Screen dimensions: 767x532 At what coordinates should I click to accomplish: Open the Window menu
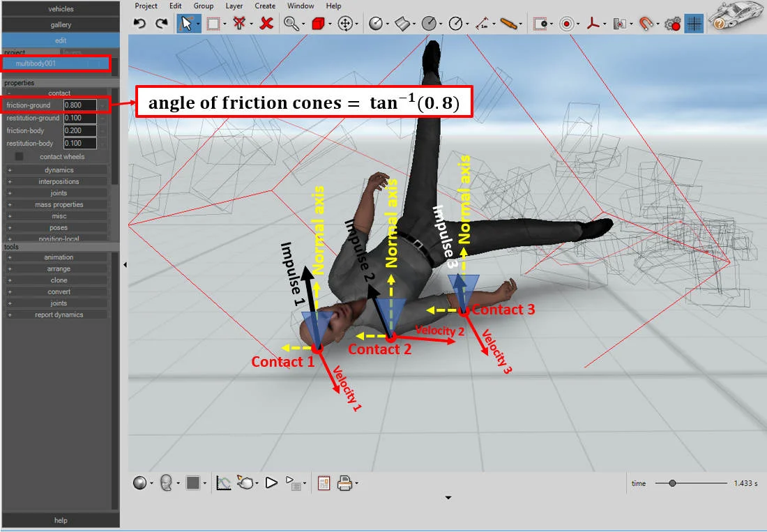(301, 6)
